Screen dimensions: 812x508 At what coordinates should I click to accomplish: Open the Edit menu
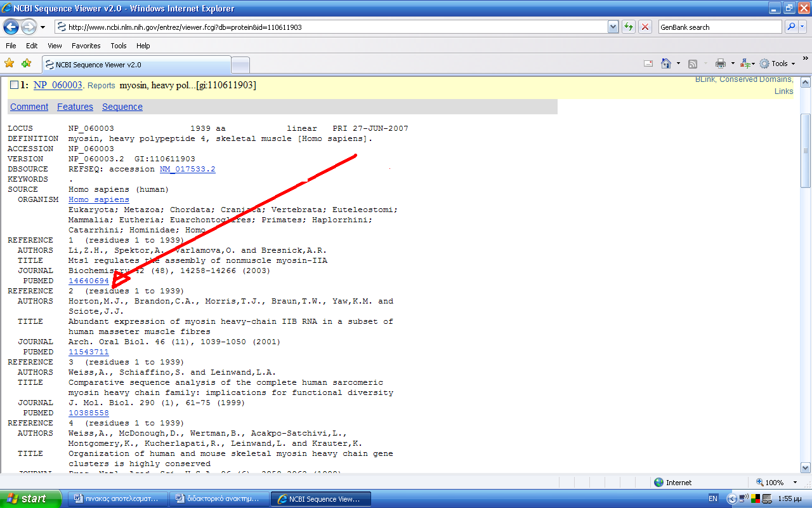pyautogui.click(x=32, y=46)
